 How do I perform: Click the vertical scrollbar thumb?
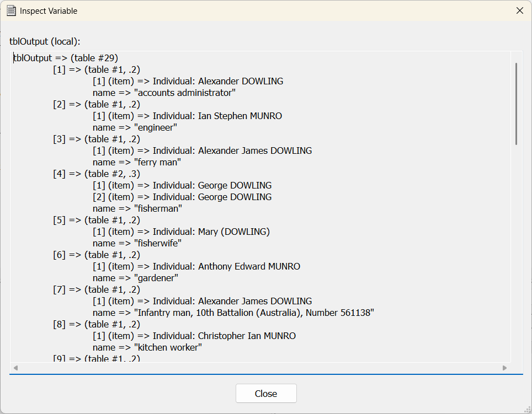(516, 104)
